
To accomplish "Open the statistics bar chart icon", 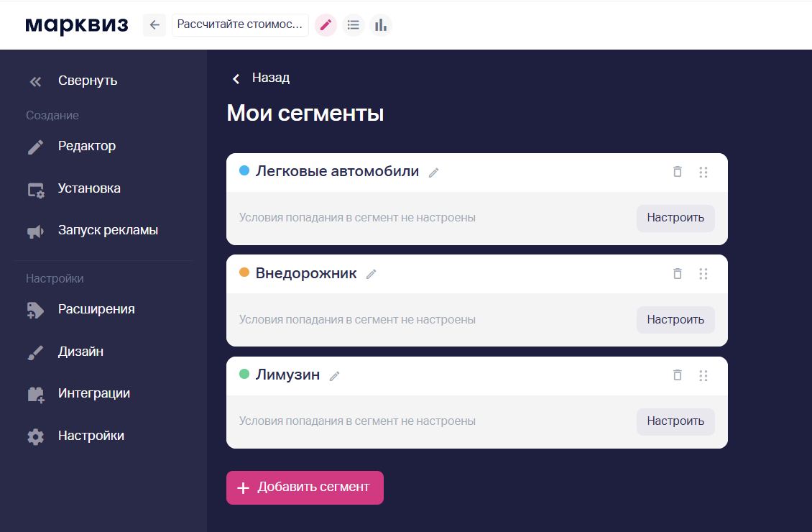I will pos(381,25).
